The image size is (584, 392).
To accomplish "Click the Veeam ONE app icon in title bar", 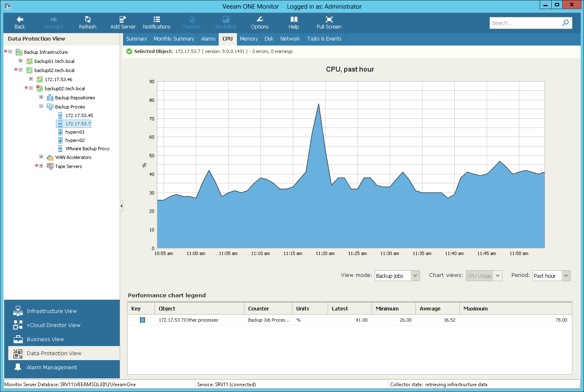I will (x=7, y=6).
